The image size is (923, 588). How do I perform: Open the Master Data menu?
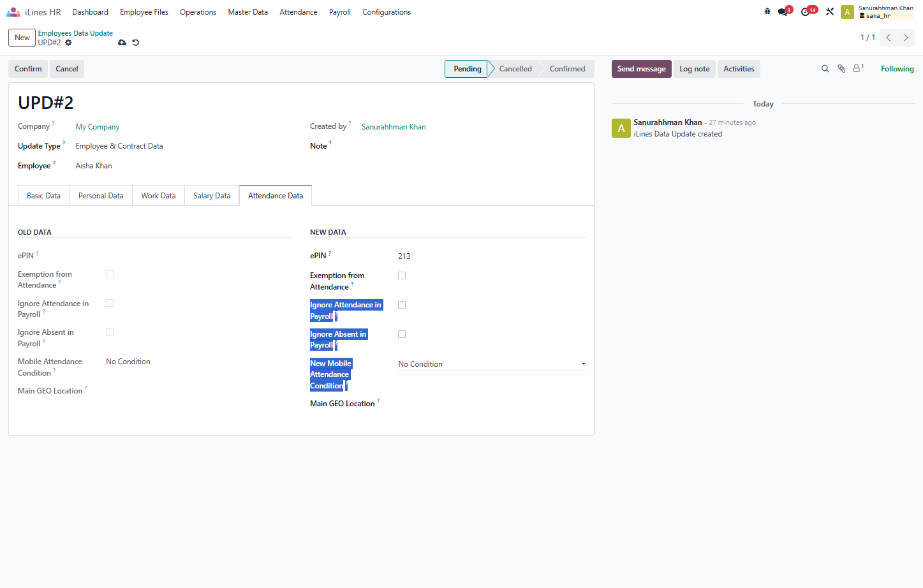247,12
